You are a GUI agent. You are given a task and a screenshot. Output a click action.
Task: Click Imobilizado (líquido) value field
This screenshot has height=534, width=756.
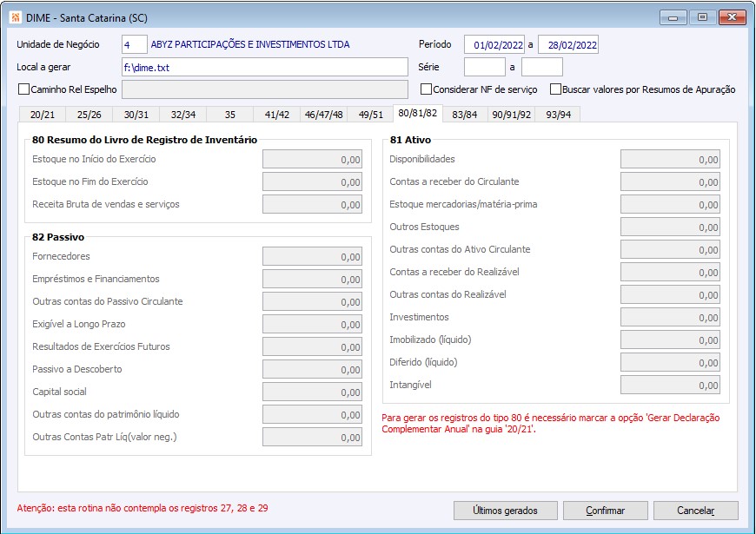click(670, 340)
